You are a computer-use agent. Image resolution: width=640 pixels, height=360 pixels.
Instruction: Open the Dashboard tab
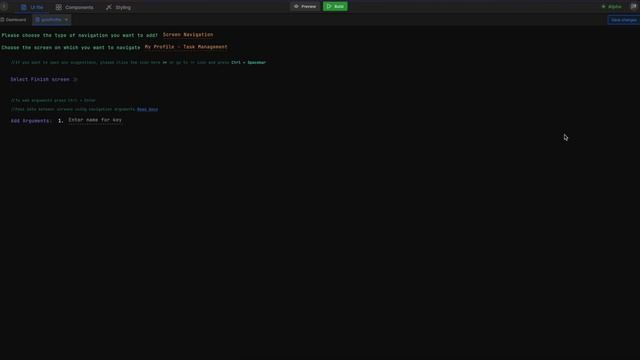13,20
